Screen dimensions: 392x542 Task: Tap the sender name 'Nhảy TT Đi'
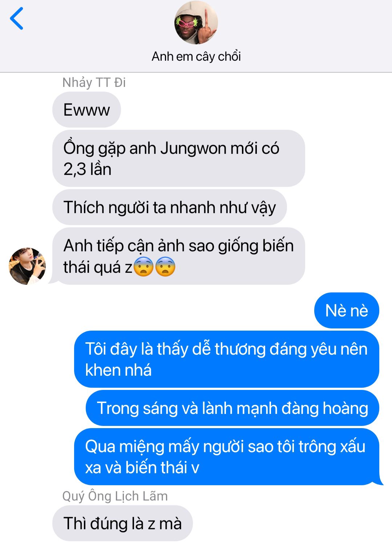pyautogui.click(x=94, y=83)
